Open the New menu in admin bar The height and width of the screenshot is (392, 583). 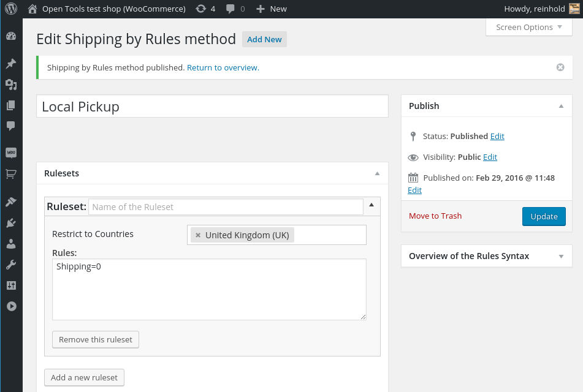272,9
